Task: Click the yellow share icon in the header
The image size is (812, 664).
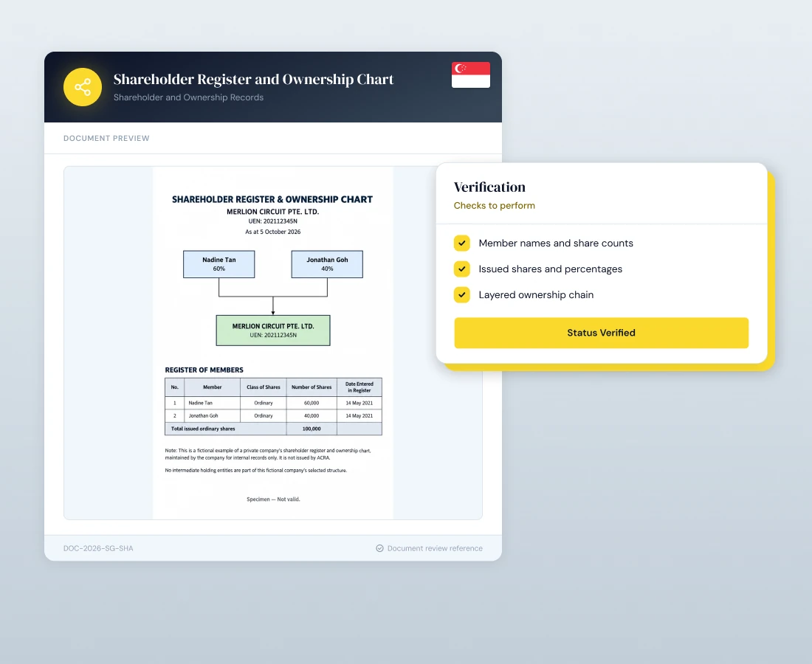Action: pyautogui.click(x=83, y=87)
